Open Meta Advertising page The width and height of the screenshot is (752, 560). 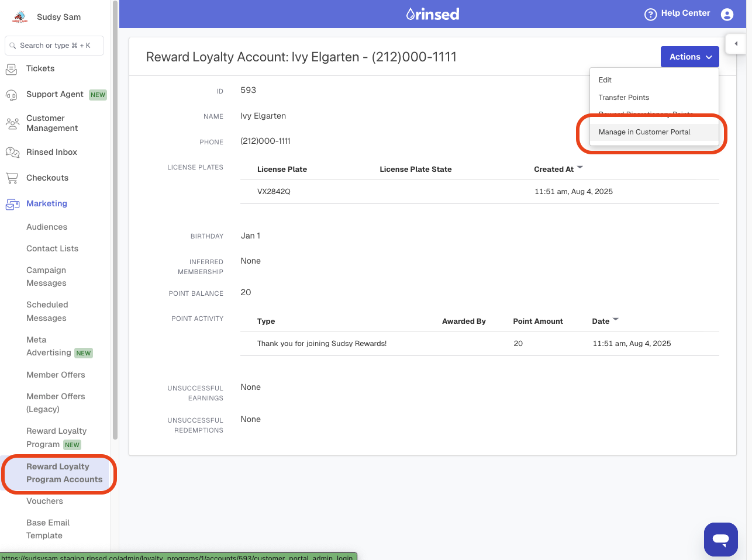[x=49, y=346]
